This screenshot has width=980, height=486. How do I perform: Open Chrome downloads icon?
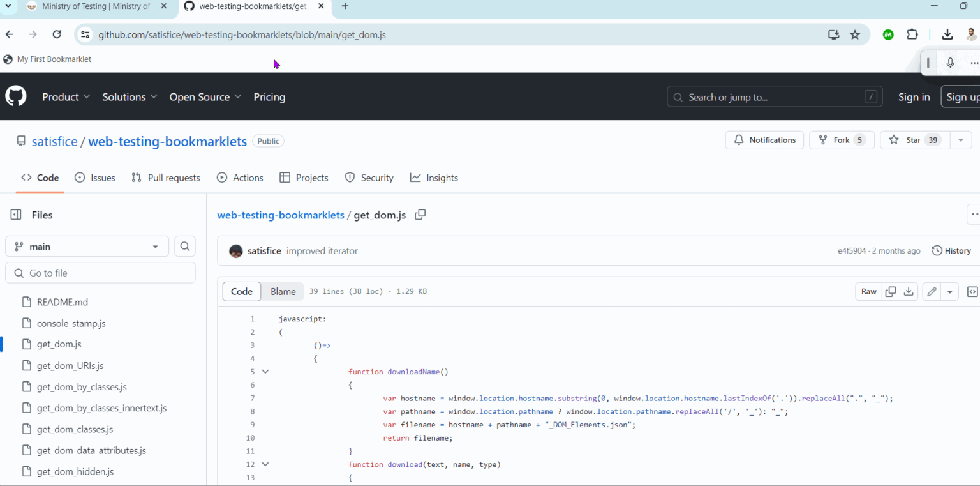pyautogui.click(x=947, y=34)
